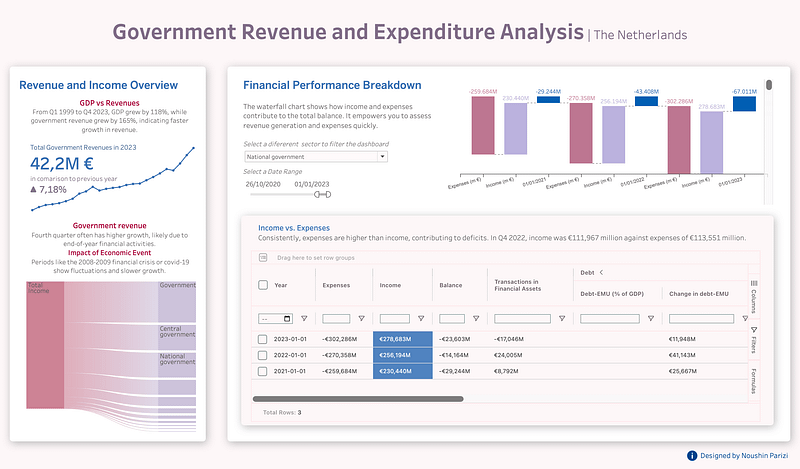Click the Income column header to sort
800x469 pixels.
(390, 285)
